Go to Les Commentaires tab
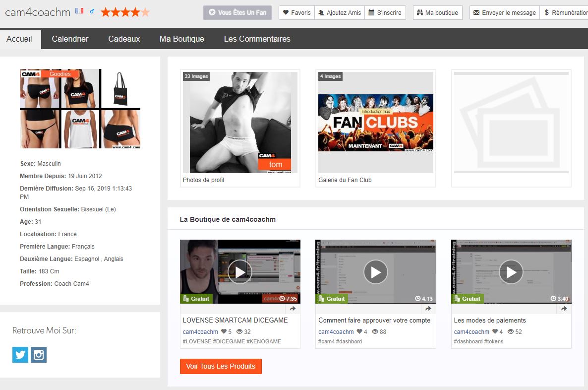588x390 pixels. tap(257, 39)
